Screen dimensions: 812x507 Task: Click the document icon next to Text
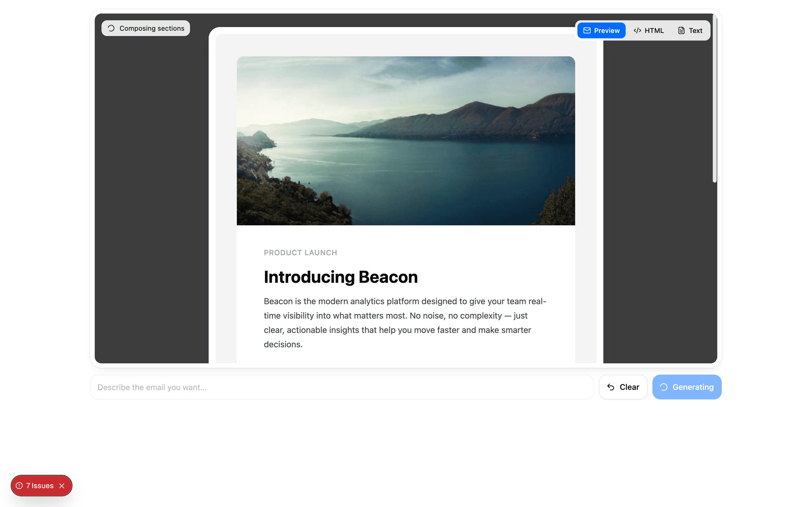pyautogui.click(x=681, y=30)
